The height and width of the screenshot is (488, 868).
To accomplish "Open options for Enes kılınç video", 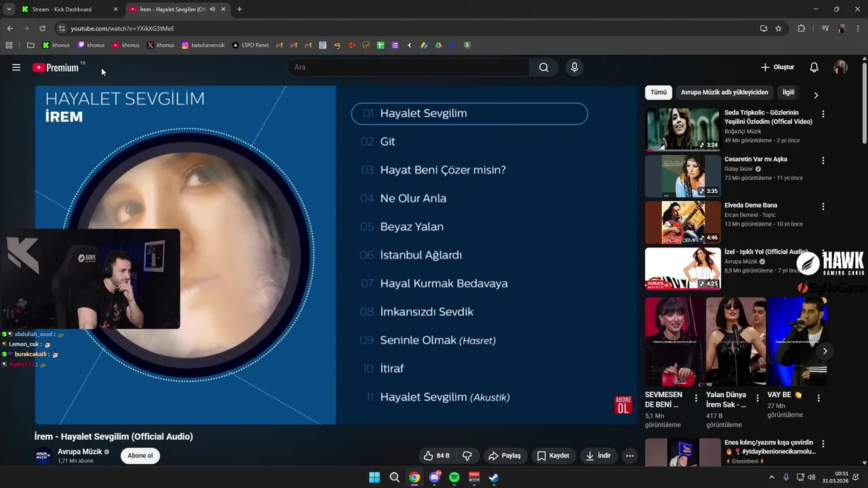I will (x=823, y=445).
